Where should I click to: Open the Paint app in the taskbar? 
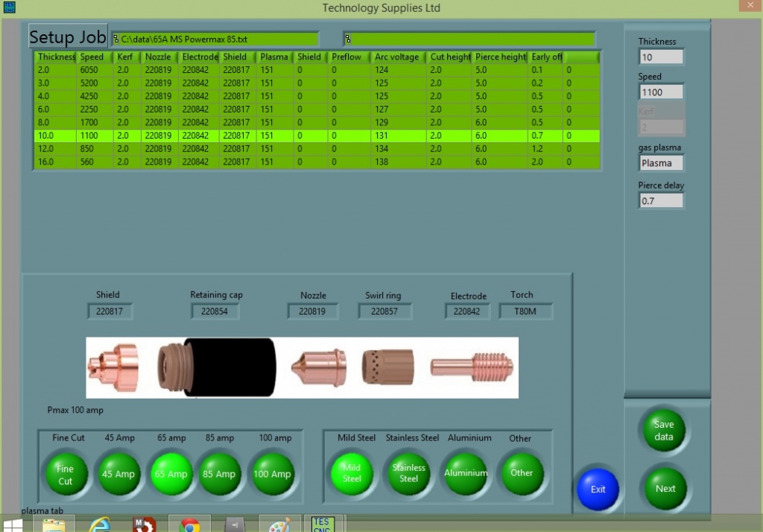coord(280,525)
